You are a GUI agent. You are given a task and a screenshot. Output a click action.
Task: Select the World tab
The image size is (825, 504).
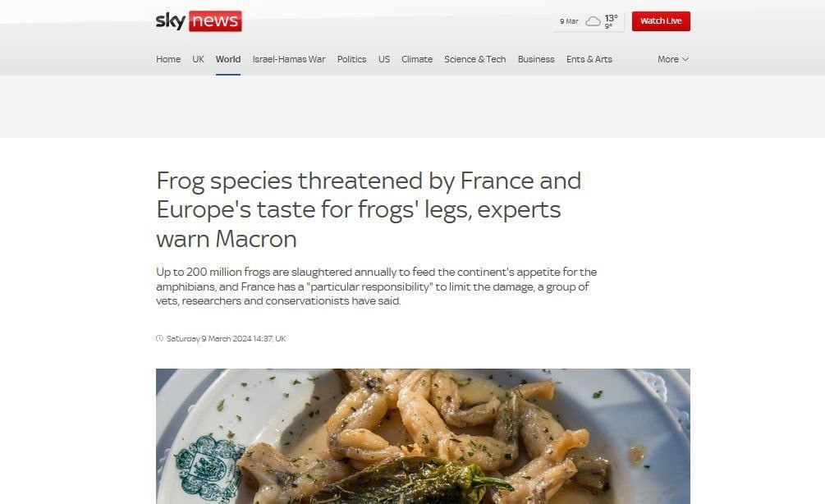[x=228, y=59]
